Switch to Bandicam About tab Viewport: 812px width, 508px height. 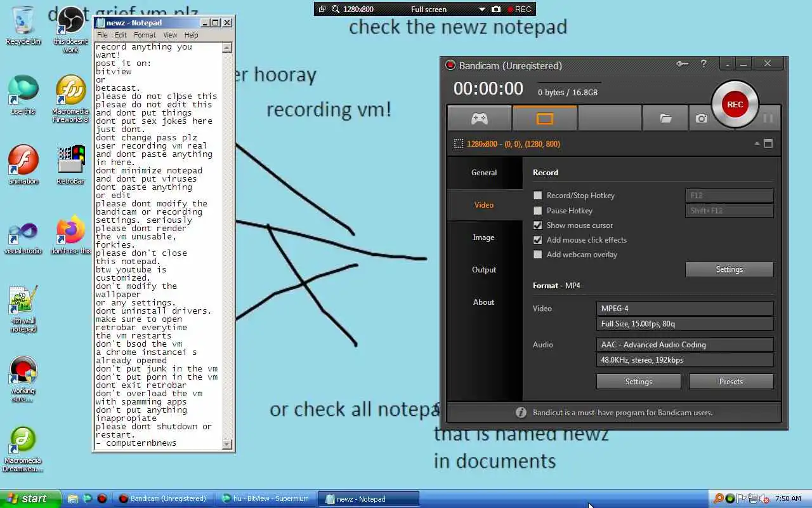tap(484, 302)
